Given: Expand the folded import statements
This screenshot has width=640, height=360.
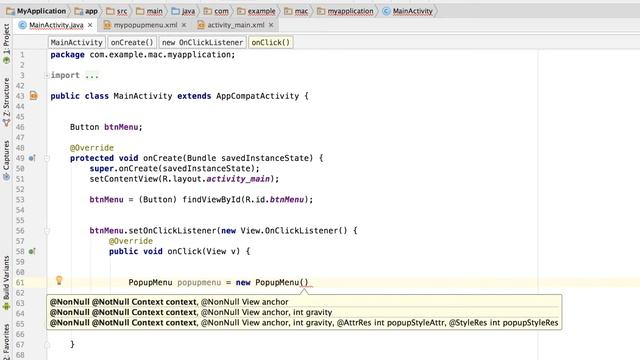Looking at the screenshot, I should coord(47,76).
